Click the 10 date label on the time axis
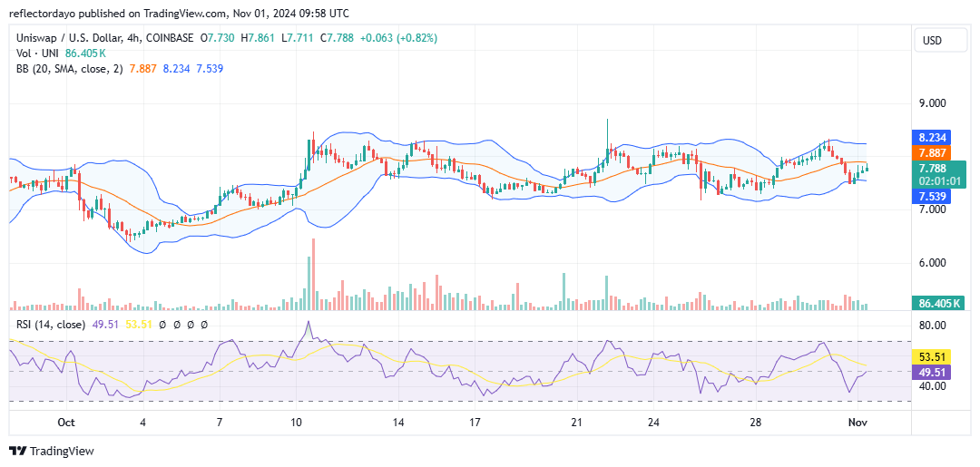This screenshot has height=467, width=980. [296, 422]
